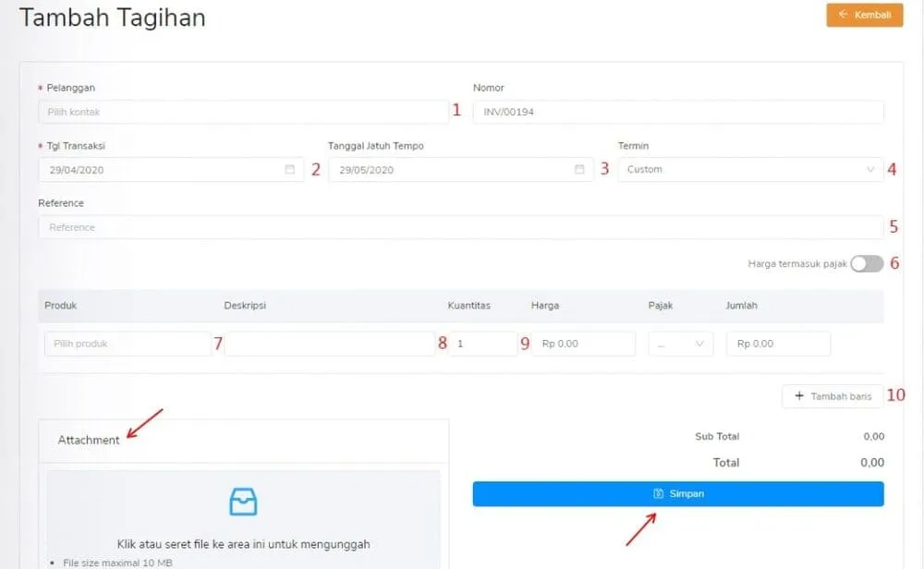
Task: Expand the Termin dropdown showing Custom
Action: (x=869, y=169)
